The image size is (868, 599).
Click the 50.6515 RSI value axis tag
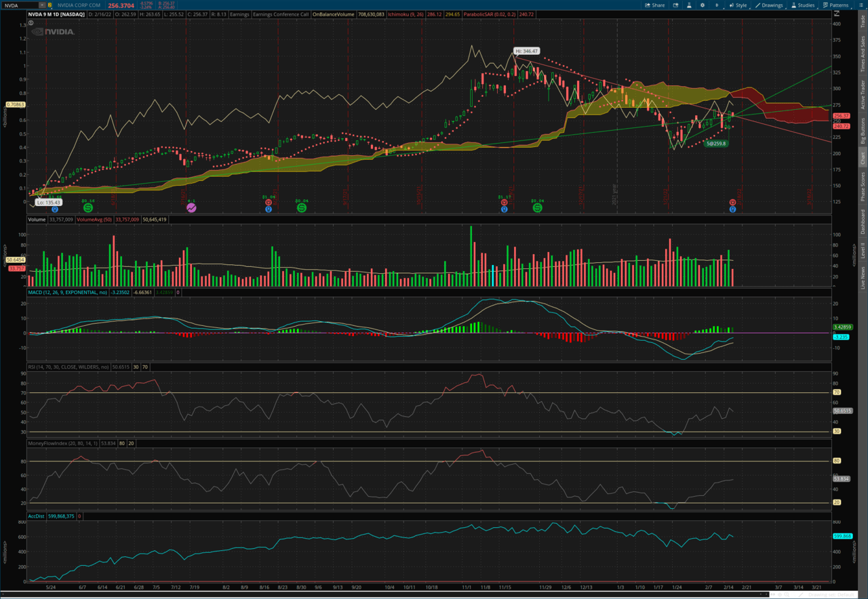point(842,411)
